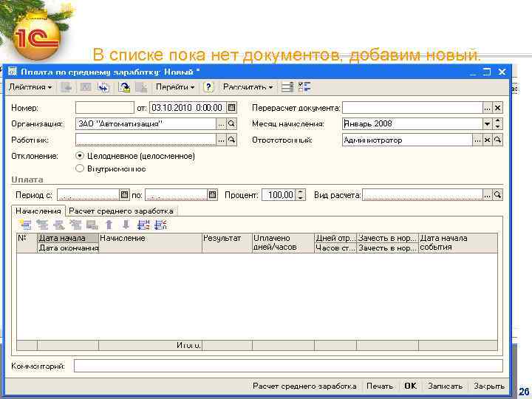Click ellipsis button for Вид расчета

click(x=487, y=195)
